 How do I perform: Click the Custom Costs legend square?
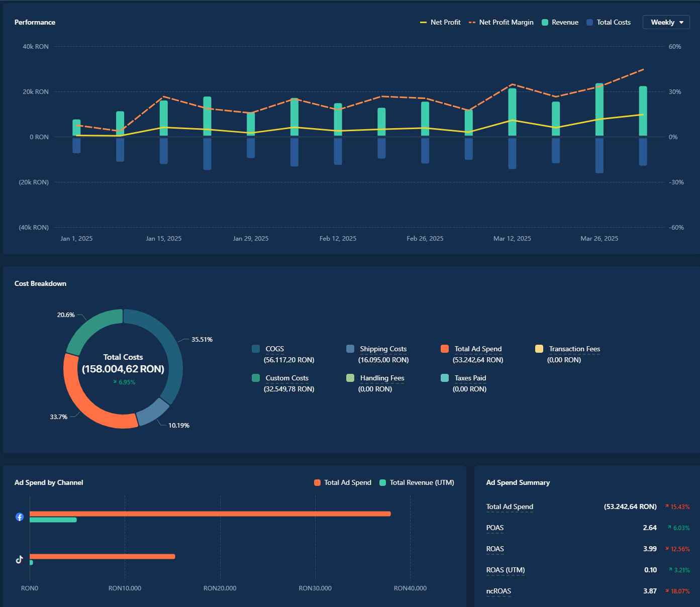pyautogui.click(x=256, y=378)
